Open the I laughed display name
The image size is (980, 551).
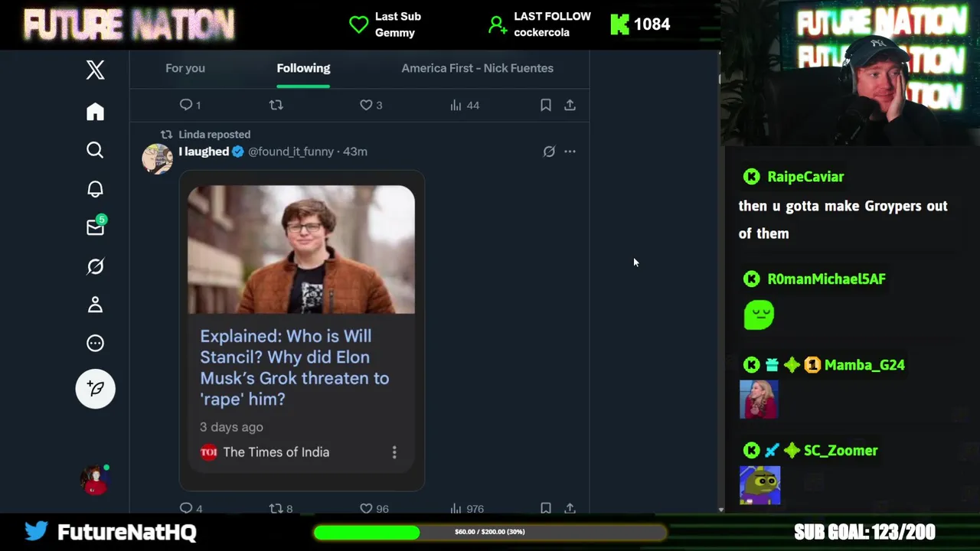click(204, 152)
